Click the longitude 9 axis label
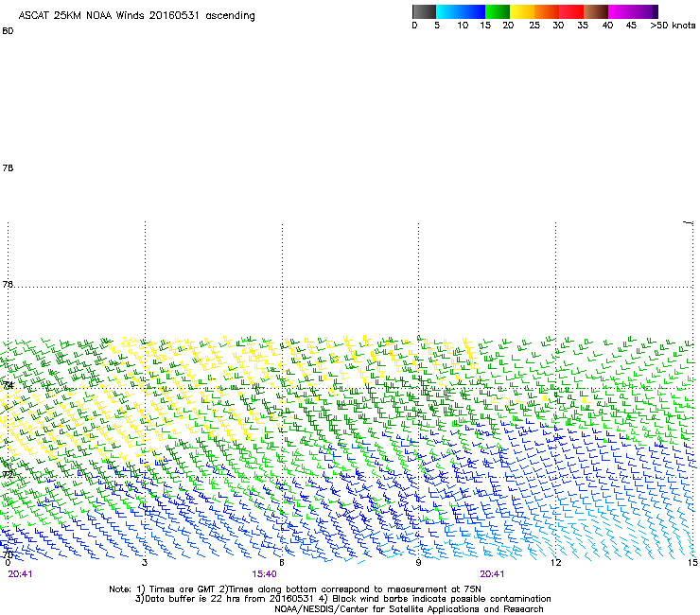Screen dimensions: 700x615 (x=418, y=563)
